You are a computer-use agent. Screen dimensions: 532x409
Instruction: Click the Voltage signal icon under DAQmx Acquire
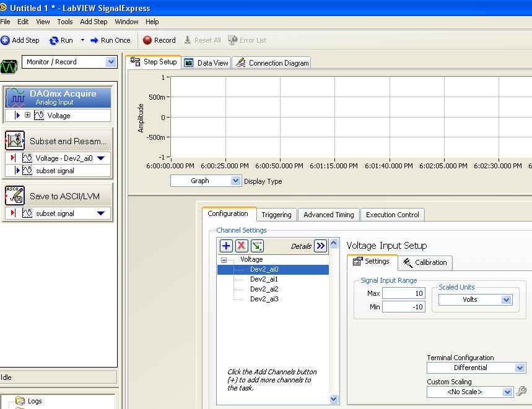pyautogui.click(x=38, y=115)
